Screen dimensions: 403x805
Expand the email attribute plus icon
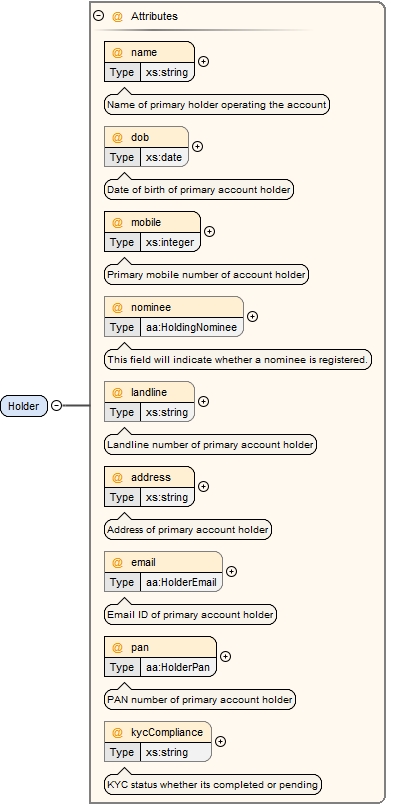click(232, 571)
